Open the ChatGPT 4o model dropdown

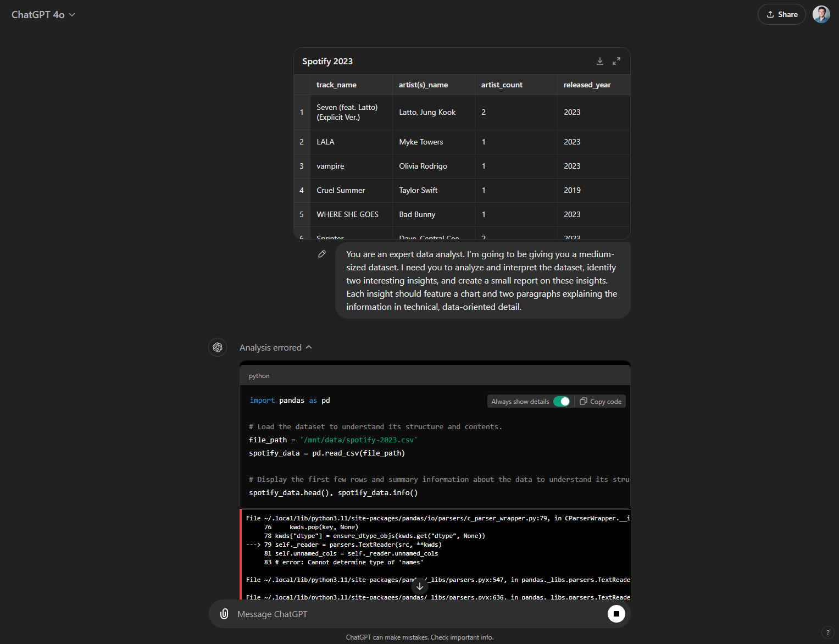[43, 15]
